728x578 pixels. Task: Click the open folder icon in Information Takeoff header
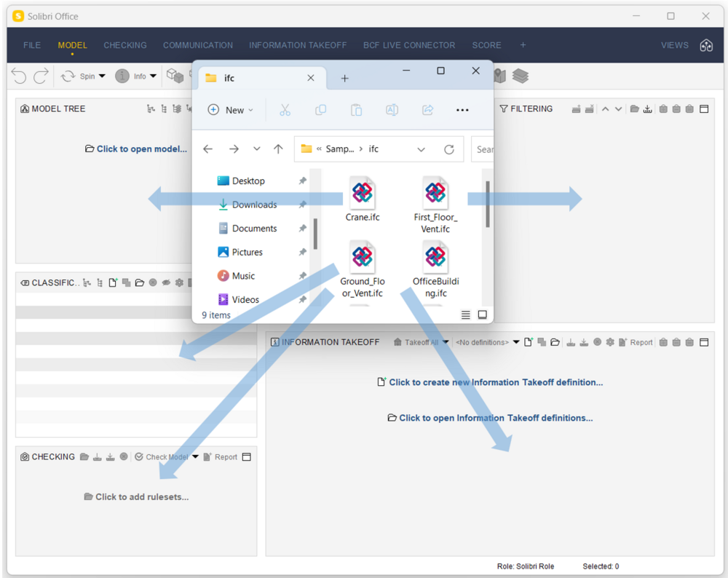tap(555, 342)
